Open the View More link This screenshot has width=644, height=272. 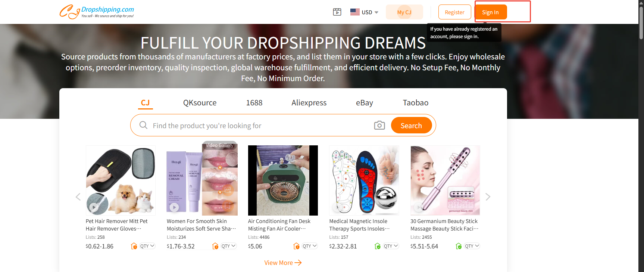(283, 263)
